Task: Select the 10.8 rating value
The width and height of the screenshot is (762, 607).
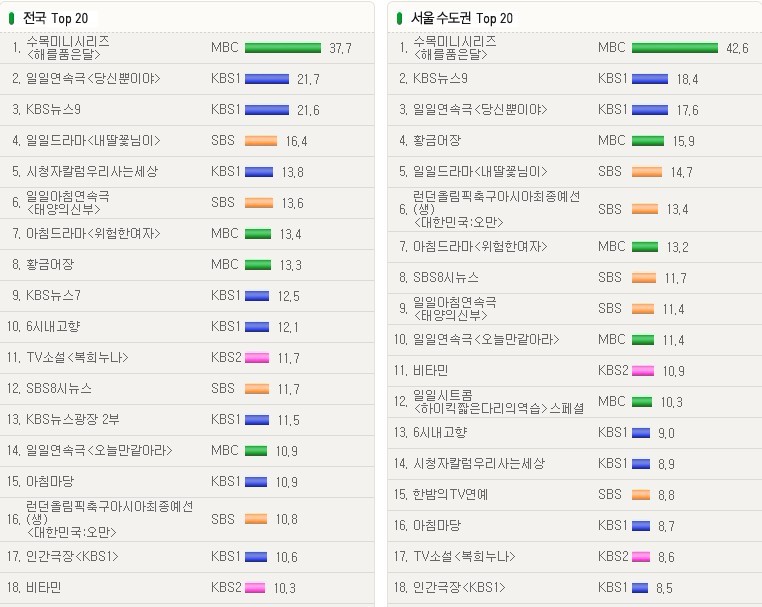Action: 287,520
